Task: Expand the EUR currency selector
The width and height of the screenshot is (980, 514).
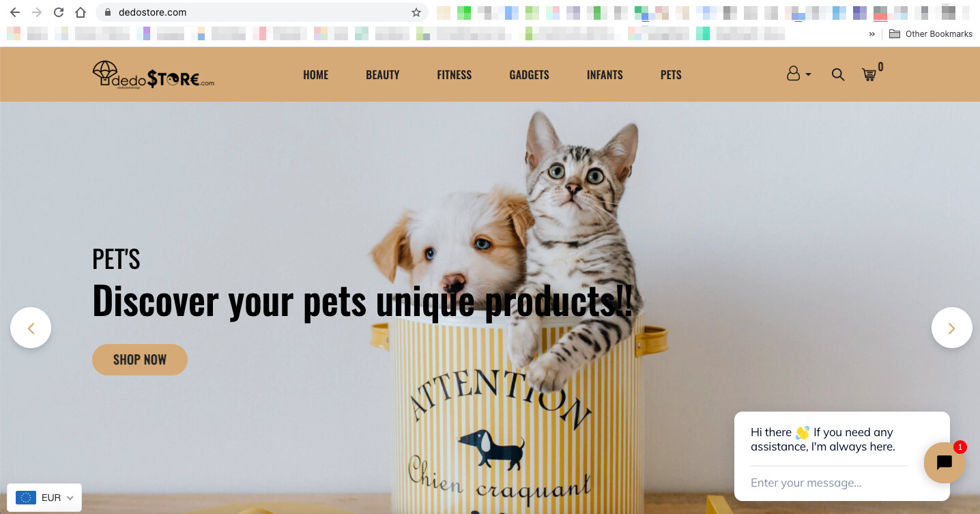Action: pos(44,498)
